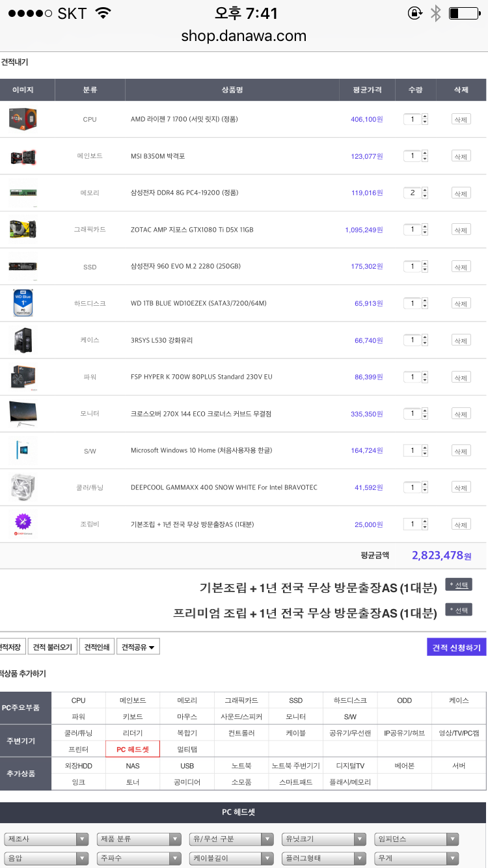Click quantity field of the 케이스 row
Image resolution: width=488 pixels, height=868 pixels.
tap(413, 340)
